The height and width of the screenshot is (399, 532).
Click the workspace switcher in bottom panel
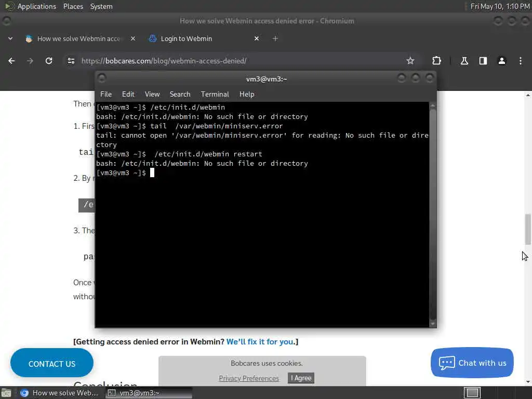tap(472, 393)
